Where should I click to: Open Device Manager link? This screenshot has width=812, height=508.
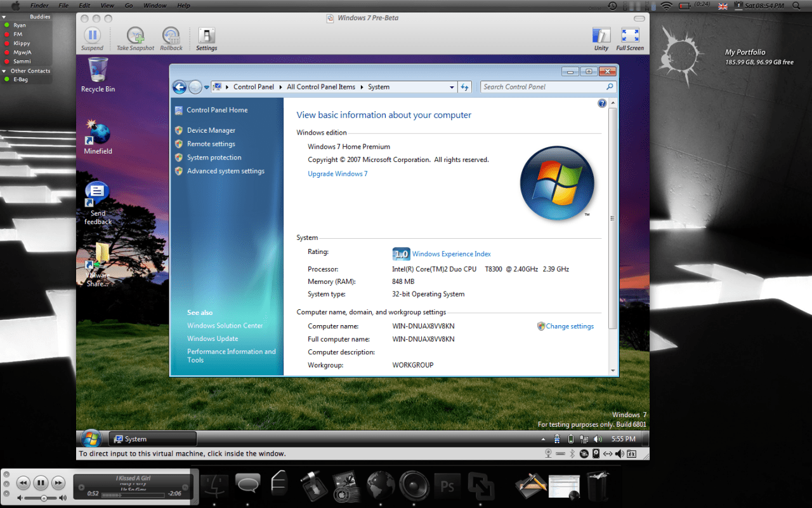tap(211, 130)
